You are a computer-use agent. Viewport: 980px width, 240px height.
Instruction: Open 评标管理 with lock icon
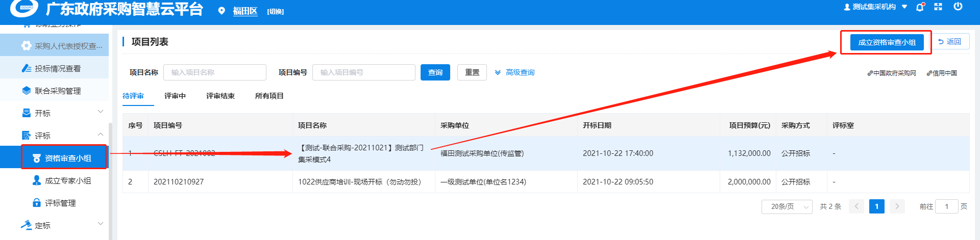pos(60,203)
